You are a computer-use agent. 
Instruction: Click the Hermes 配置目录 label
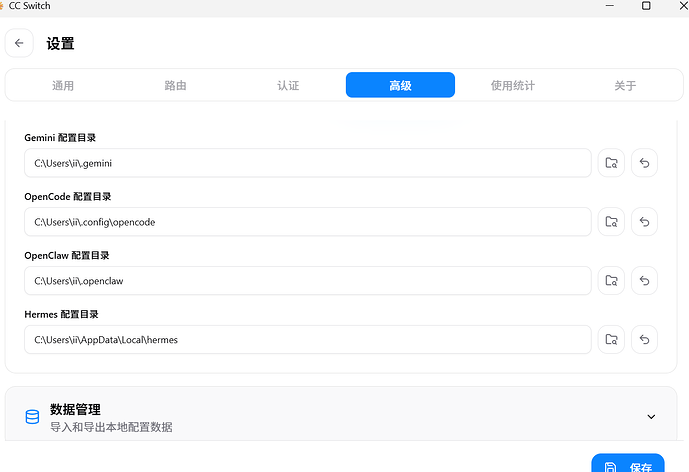(x=62, y=314)
